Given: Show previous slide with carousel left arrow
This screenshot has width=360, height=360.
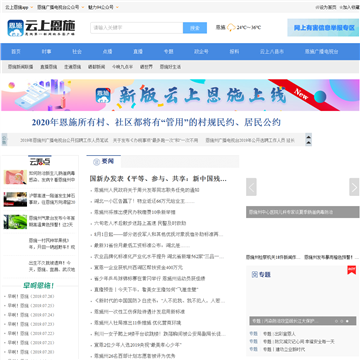Looking at the screenshot, I should point(251,187).
